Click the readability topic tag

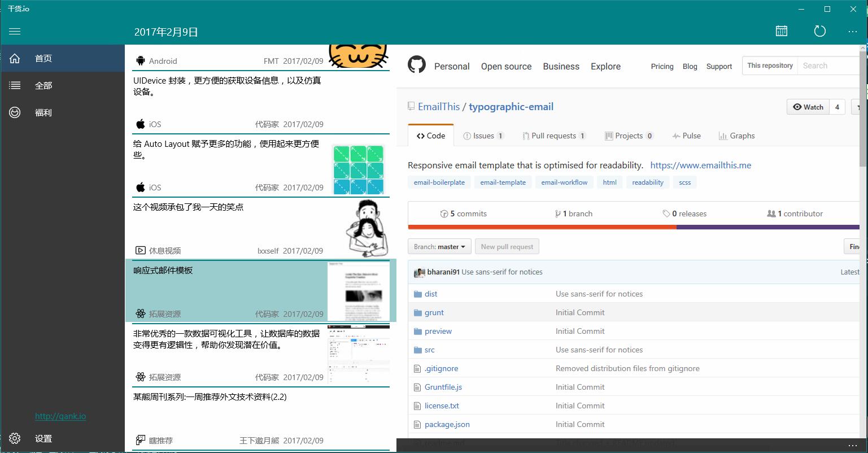(x=648, y=182)
